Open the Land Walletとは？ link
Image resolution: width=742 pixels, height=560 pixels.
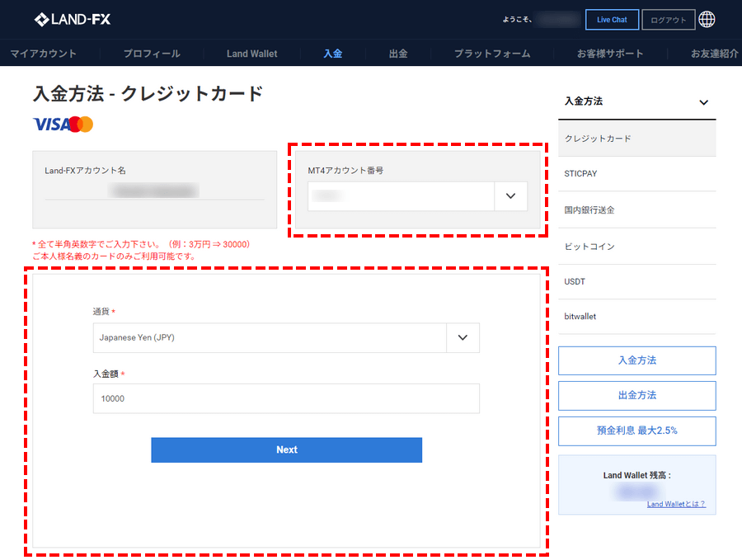pyautogui.click(x=676, y=504)
